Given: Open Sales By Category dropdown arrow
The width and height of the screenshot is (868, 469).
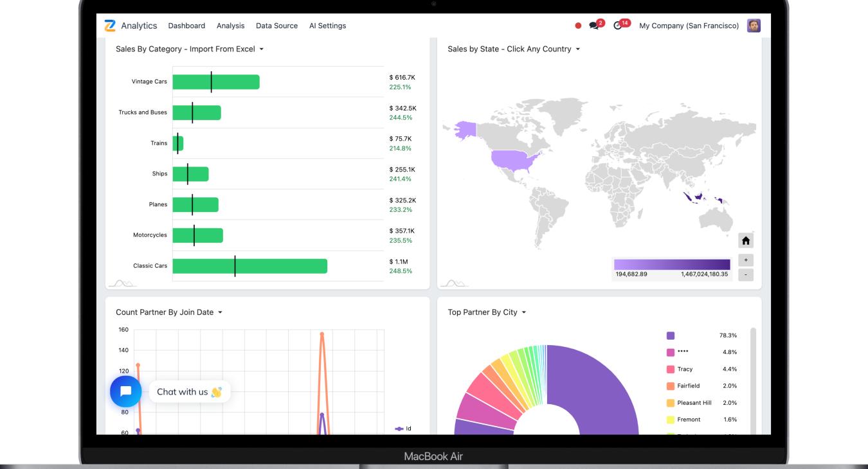Looking at the screenshot, I should (261, 49).
